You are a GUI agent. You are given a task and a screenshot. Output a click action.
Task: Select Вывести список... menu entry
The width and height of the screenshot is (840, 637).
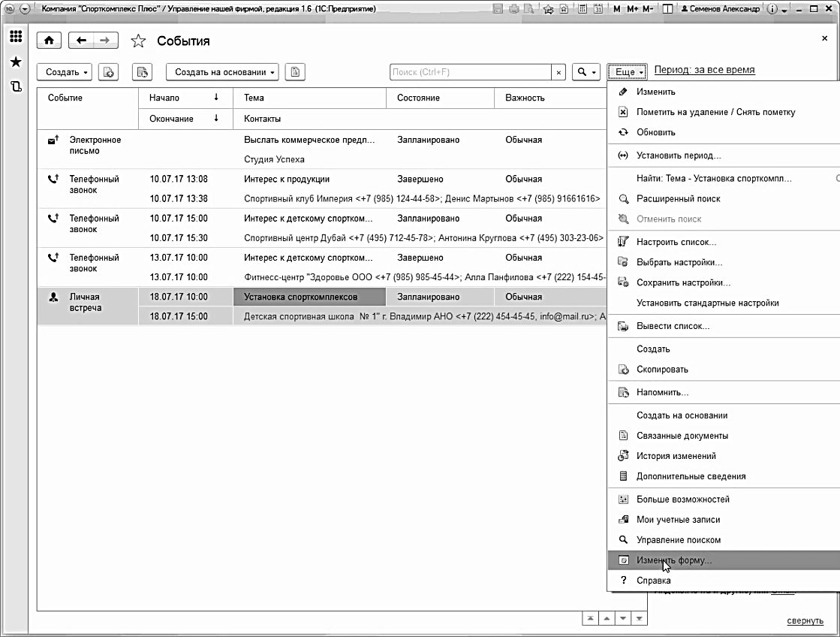click(x=723, y=326)
